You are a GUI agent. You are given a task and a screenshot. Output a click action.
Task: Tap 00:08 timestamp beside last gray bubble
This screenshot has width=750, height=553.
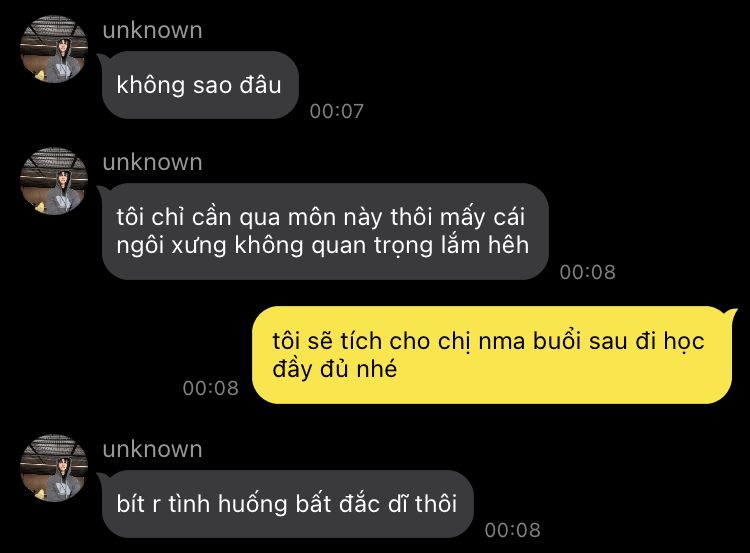click(512, 530)
